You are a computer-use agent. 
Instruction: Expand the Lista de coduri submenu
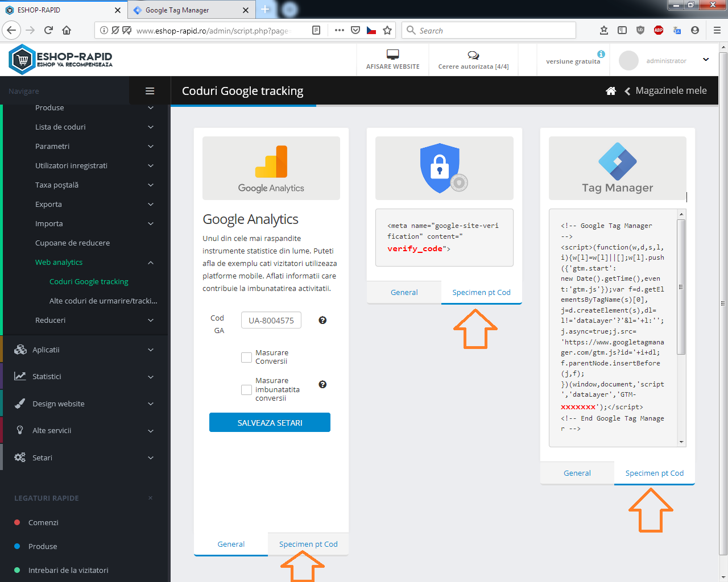coord(151,127)
